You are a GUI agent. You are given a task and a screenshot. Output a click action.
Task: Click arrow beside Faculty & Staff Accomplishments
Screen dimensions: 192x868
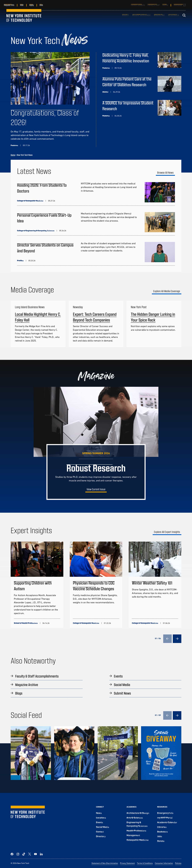tap(12, 676)
